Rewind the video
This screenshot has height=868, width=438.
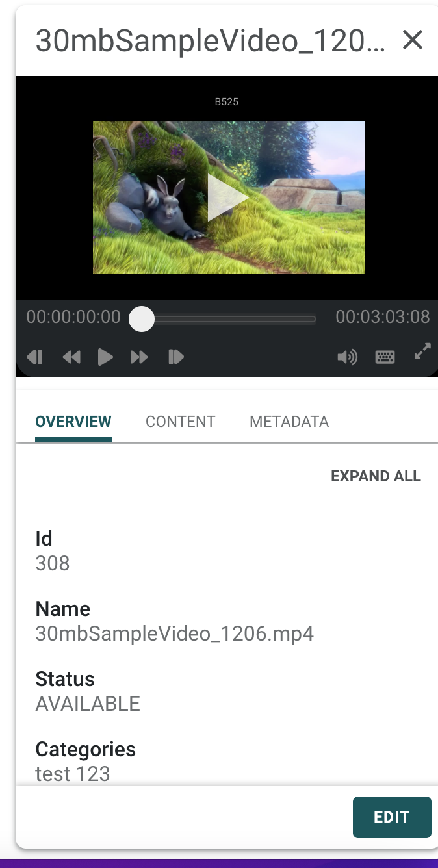pyautogui.click(x=71, y=357)
